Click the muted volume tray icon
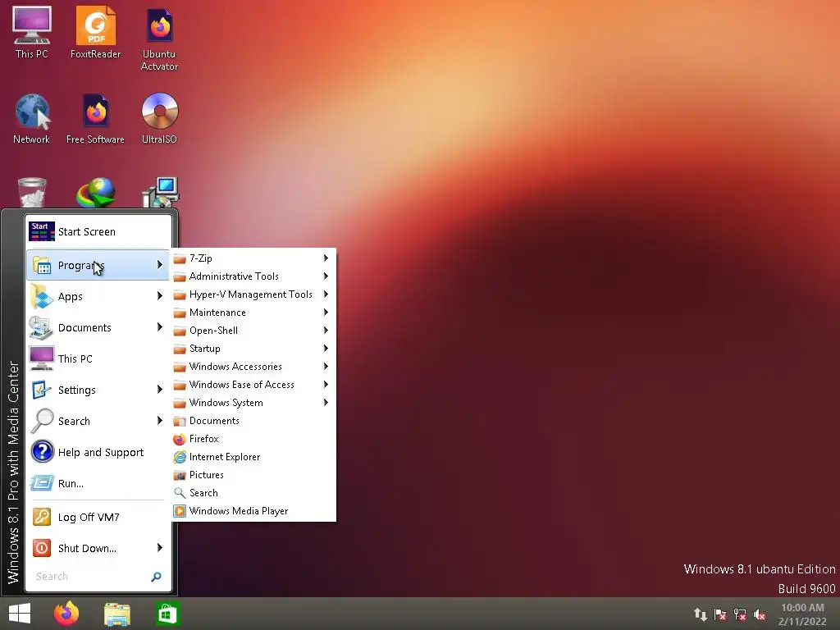The width and height of the screenshot is (840, 630). pyautogui.click(x=760, y=614)
